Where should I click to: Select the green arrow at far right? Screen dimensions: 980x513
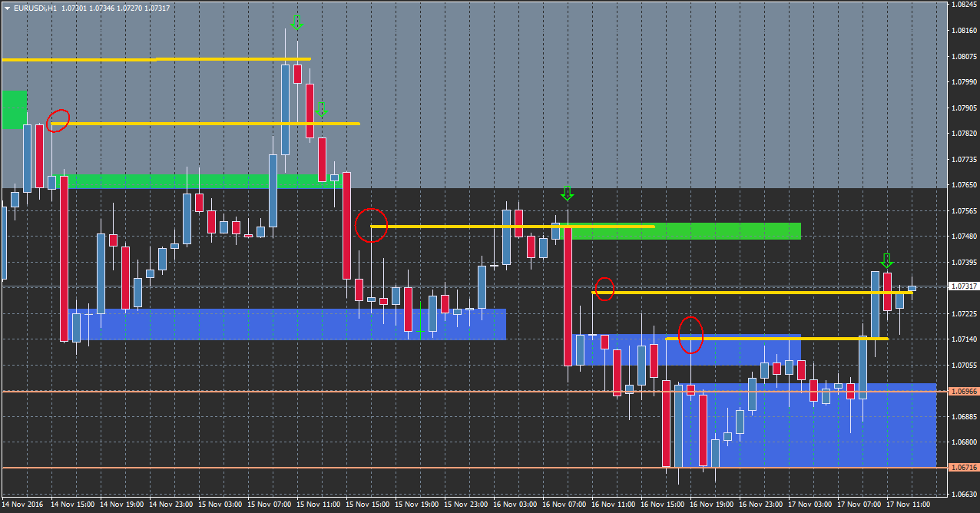(886, 261)
